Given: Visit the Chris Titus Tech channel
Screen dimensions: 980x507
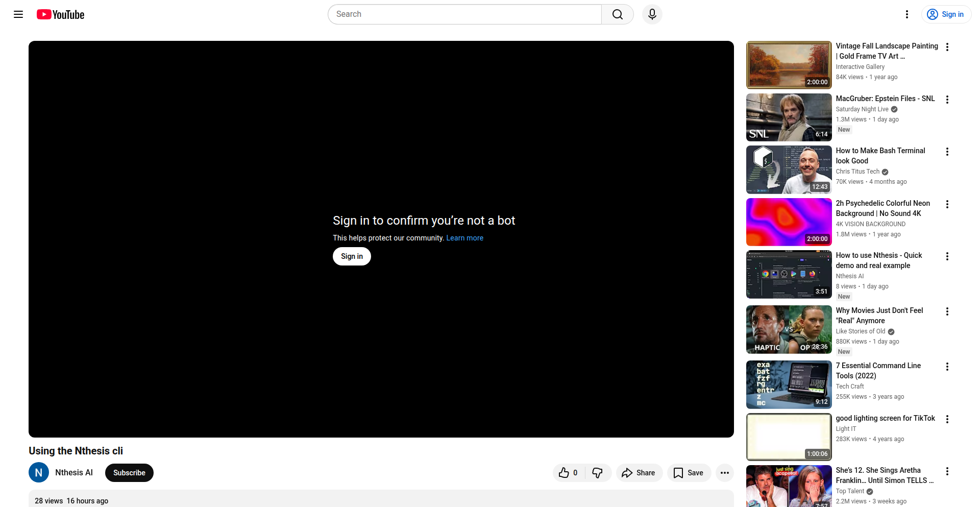Looking at the screenshot, I should (x=857, y=172).
